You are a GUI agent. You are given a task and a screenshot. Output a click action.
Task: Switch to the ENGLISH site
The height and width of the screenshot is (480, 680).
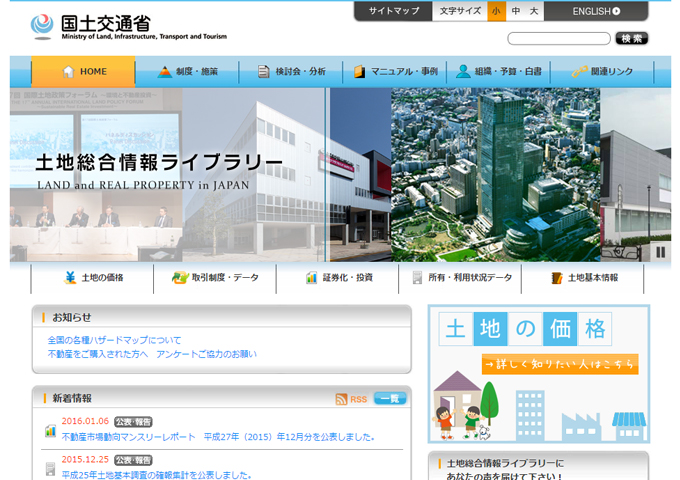(x=596, y=11)
